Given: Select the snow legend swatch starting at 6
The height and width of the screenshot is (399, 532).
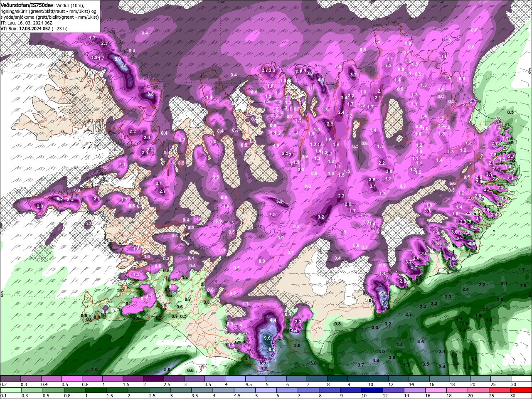Looking at the screenshot, I should pos(296,379).
